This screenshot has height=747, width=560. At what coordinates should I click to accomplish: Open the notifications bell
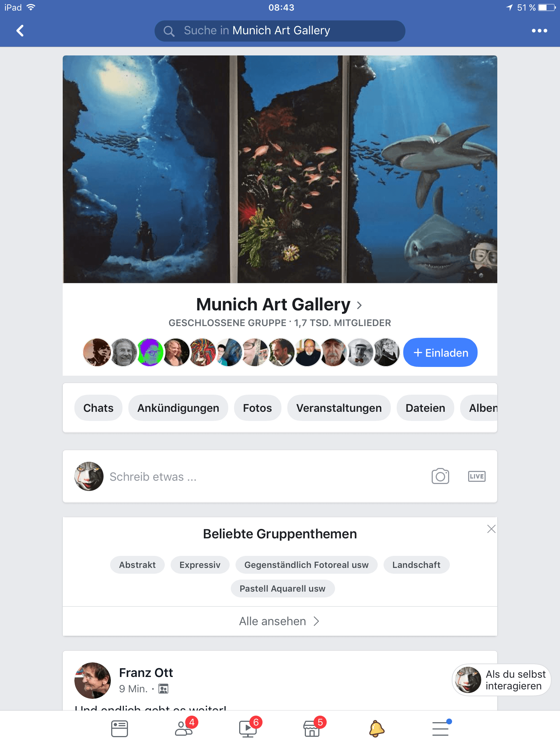click(x=377, y=729)
